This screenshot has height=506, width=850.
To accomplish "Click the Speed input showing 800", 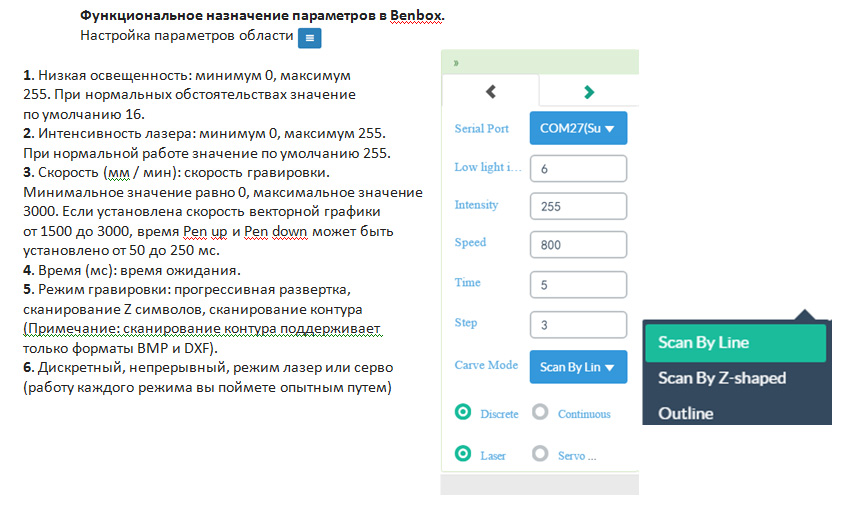I will (x=578, y=245).
